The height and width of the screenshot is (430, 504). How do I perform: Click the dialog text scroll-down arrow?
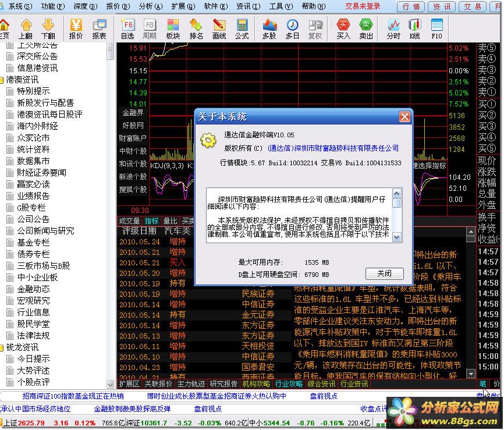(397, 237)
